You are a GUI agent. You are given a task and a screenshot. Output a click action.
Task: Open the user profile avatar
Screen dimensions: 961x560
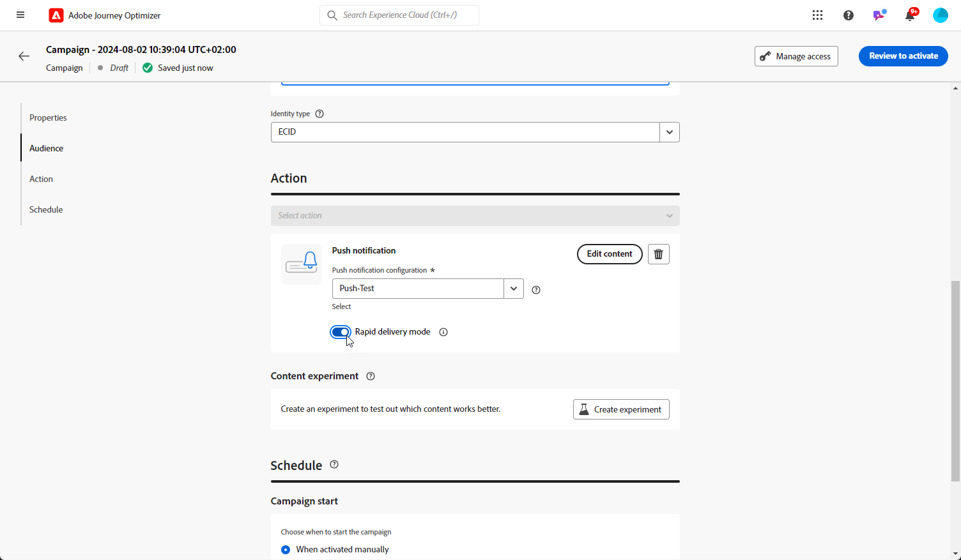(x=941, y=15)
